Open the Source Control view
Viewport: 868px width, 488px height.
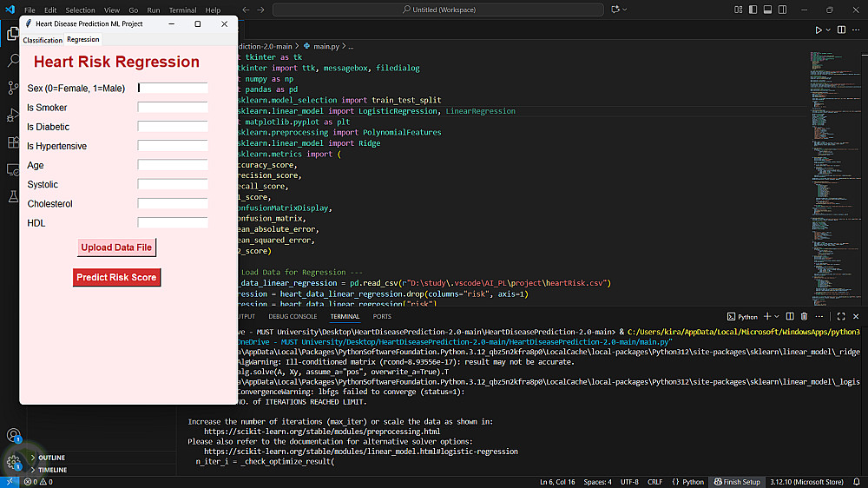[x=13, y=88]
